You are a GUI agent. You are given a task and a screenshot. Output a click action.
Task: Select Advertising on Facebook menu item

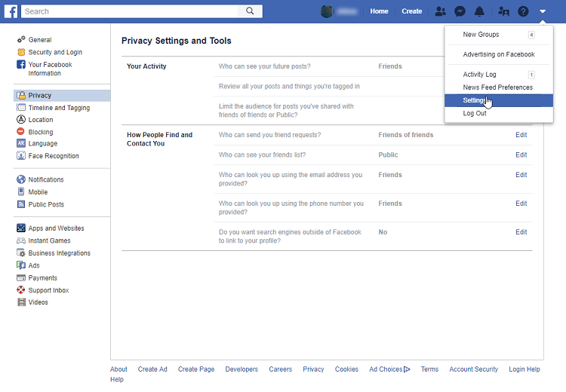[x=499, y=54]
